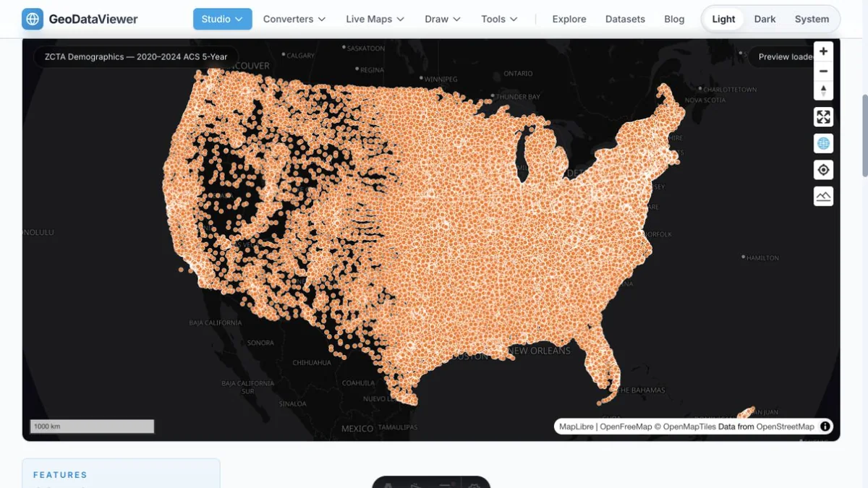Click the Coahuila map label
The height and width of the screenshot is (488, 868).
coord(358,382)
